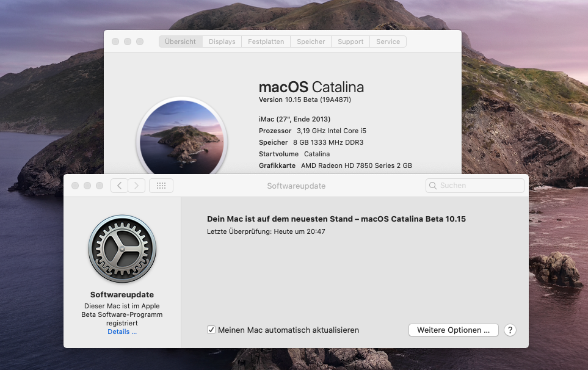Open the Support tab
Image resolution: width=588 pixels, height=370 pixels.
click(350, 42)
